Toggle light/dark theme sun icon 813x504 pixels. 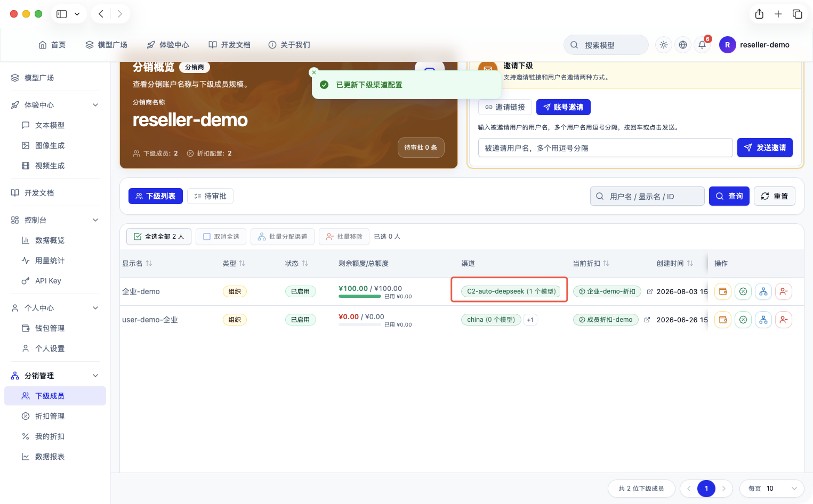(x=664, y=45)
